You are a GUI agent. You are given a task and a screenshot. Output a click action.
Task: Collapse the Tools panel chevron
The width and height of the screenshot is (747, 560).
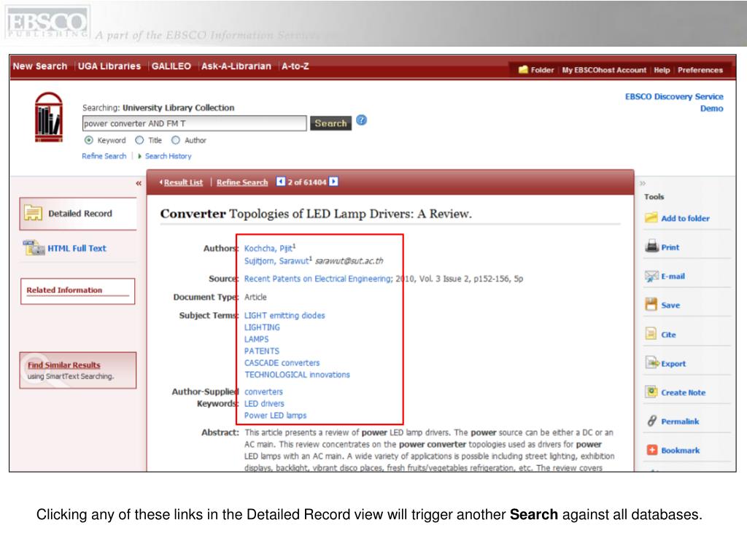click(x=642, y=183)
